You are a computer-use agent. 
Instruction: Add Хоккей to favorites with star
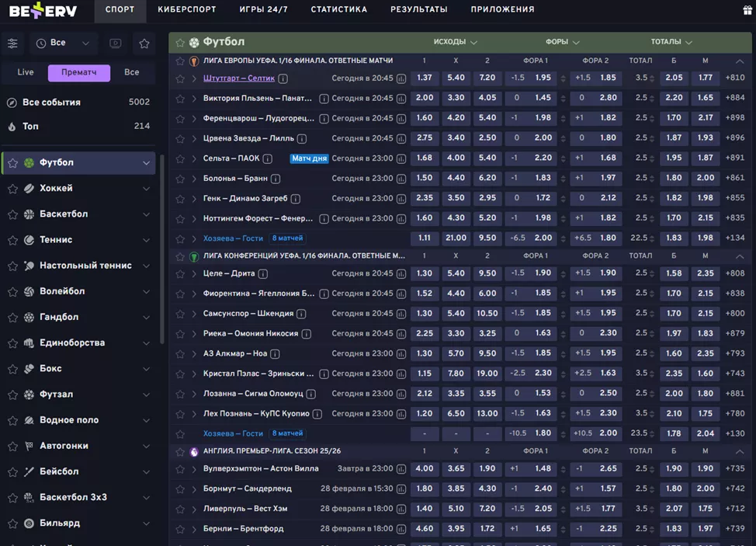point(12,189)
